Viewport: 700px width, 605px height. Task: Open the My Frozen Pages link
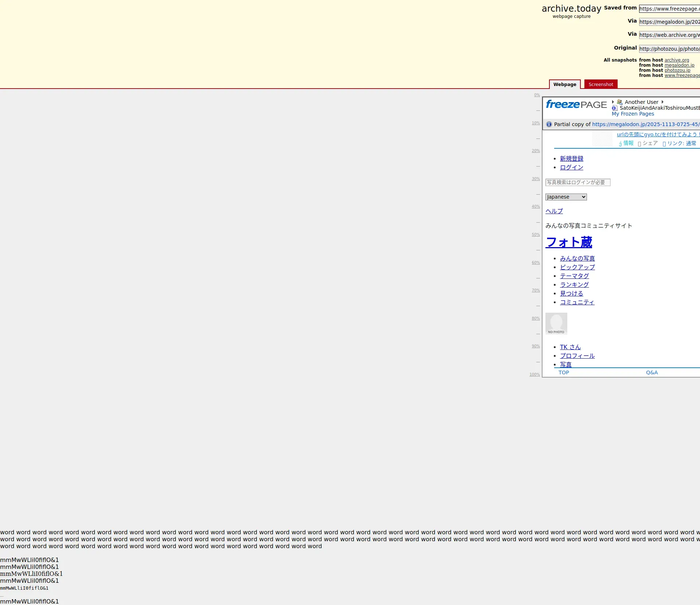[633, 114]
